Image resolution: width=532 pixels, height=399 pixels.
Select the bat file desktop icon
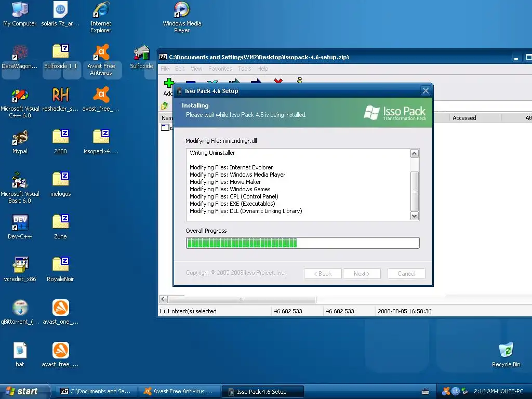20,355
